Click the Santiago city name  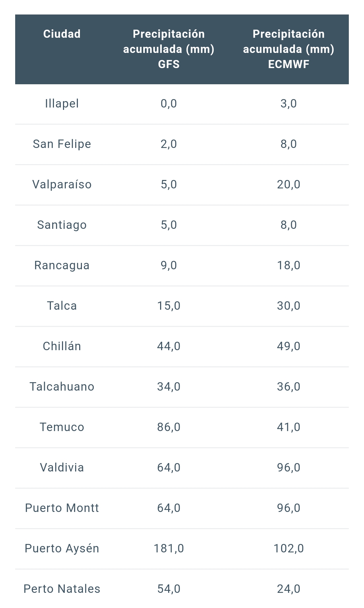click(x=62, y=225)
